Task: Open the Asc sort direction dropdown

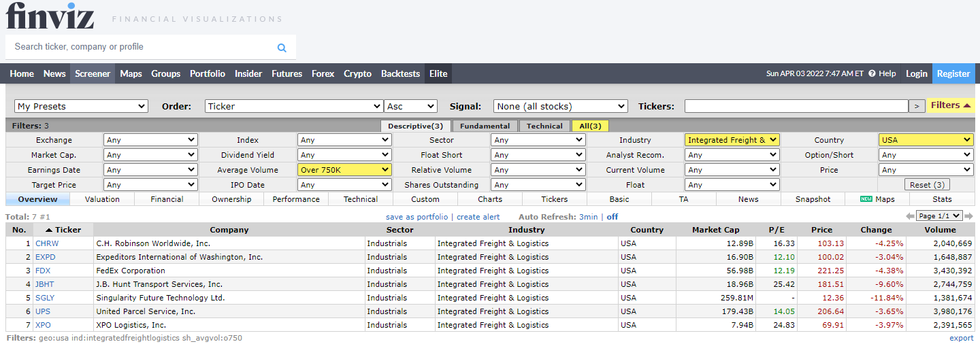Action: [410, 106]
